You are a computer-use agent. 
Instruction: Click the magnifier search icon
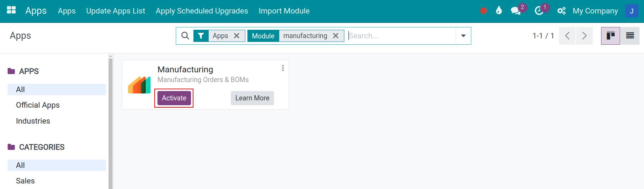click(185, 36)
